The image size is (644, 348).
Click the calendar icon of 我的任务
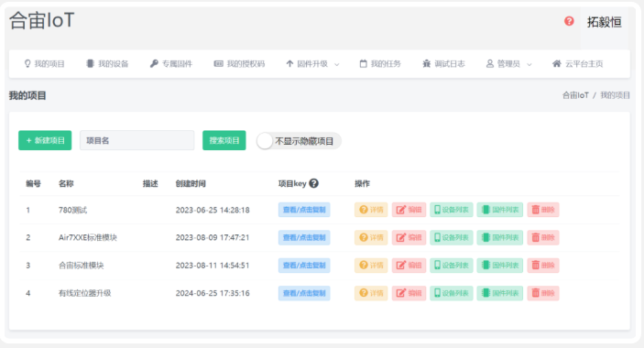click(363, 63)
